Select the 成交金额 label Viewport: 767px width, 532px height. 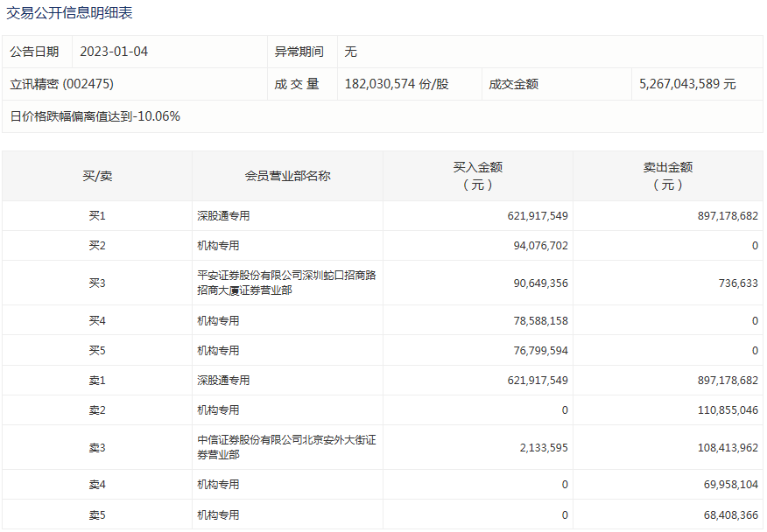[x=514, y=84]
